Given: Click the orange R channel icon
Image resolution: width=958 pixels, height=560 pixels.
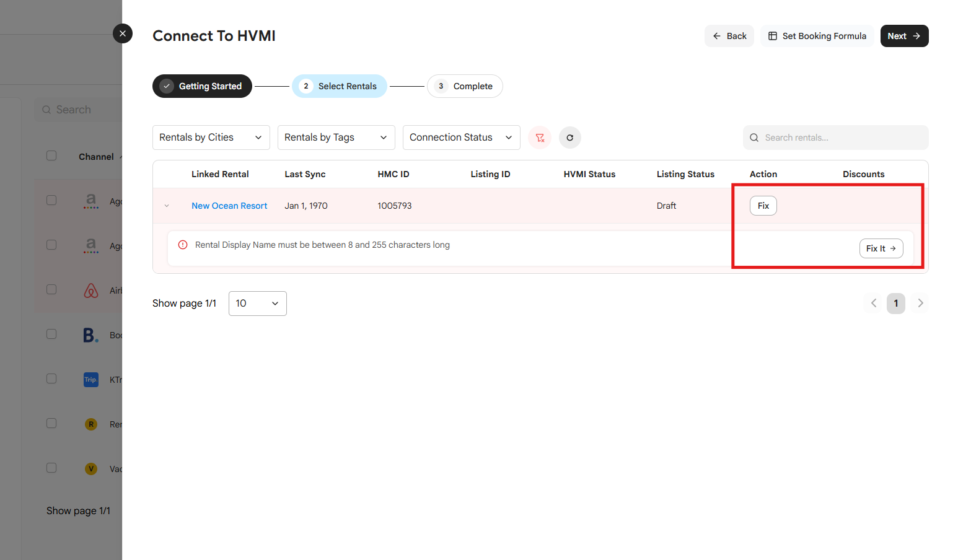Looking at the screenshot, I should click(x=91, y=424).
